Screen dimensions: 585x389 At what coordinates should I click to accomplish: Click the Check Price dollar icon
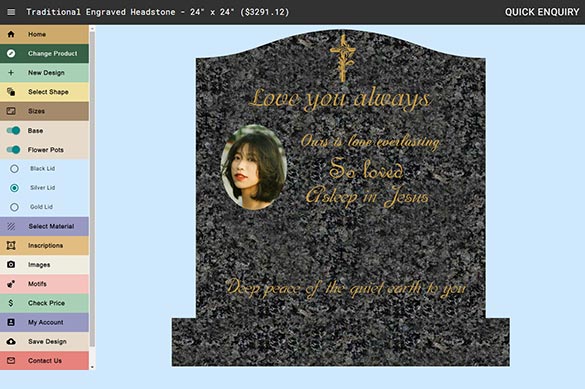11,303
